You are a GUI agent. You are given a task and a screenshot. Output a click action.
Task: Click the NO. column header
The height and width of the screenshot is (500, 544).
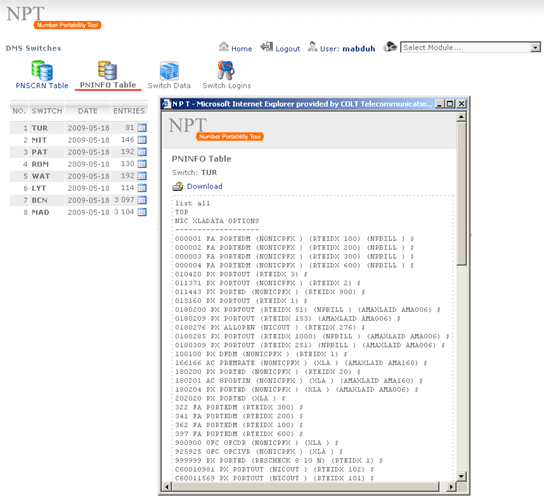19,111
